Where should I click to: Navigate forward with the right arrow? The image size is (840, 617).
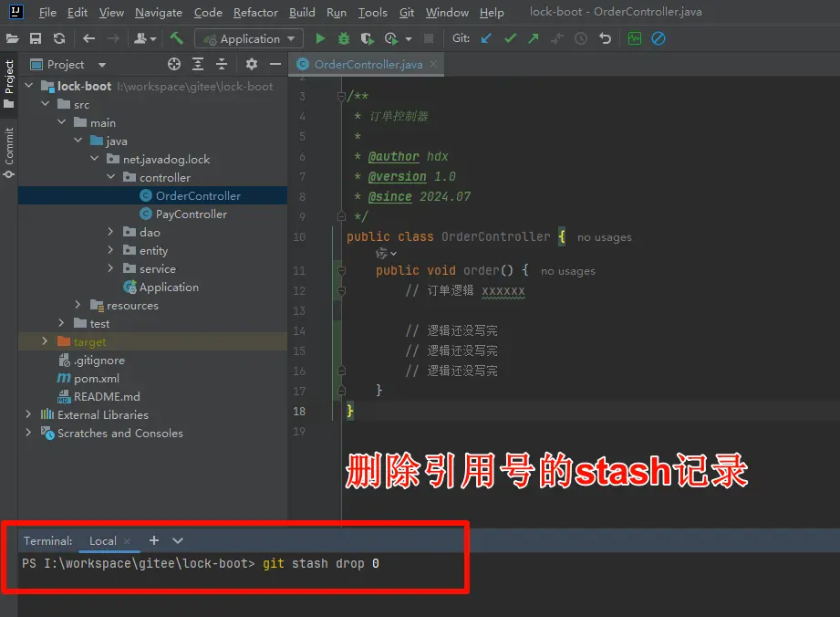(x=113, y=38)
